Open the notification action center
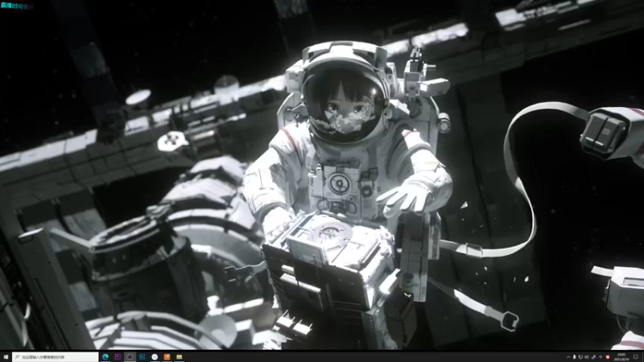 636,357
